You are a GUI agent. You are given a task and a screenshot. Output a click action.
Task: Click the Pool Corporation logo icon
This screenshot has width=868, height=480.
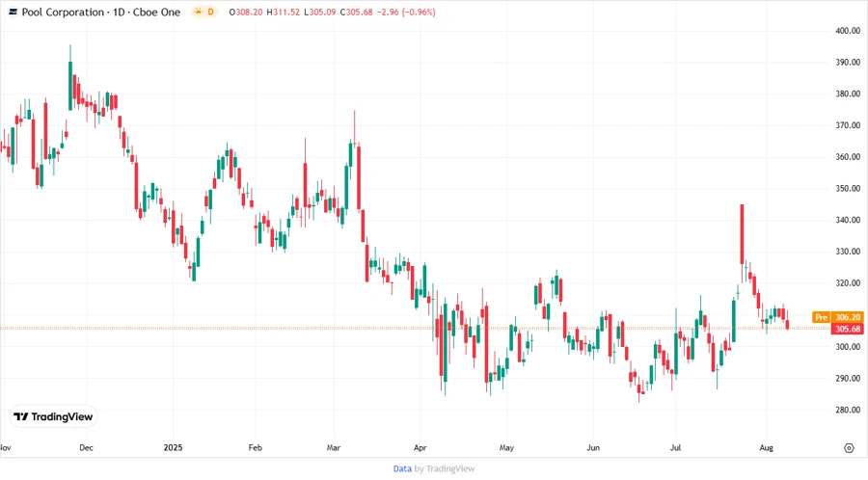pyautogui.click(x=13, y=12)
